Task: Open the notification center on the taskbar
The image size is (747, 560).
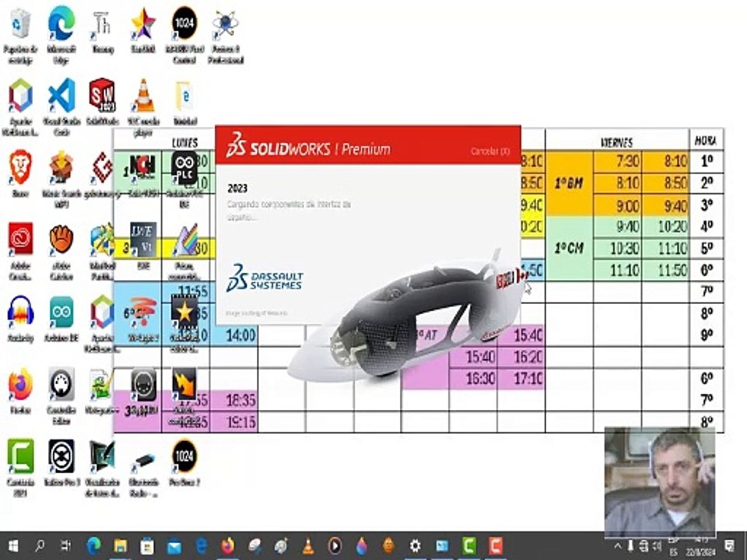Action: 730,546
